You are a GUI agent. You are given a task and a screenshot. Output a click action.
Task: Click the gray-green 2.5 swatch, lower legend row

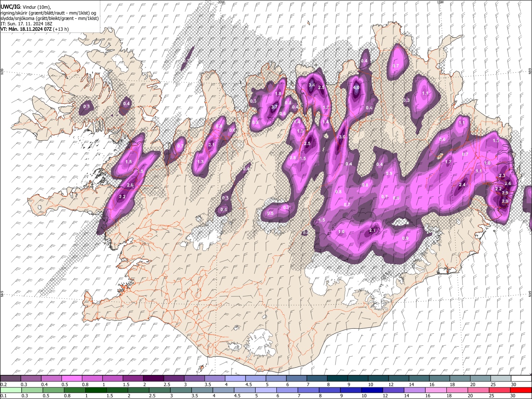click(160, 390)
